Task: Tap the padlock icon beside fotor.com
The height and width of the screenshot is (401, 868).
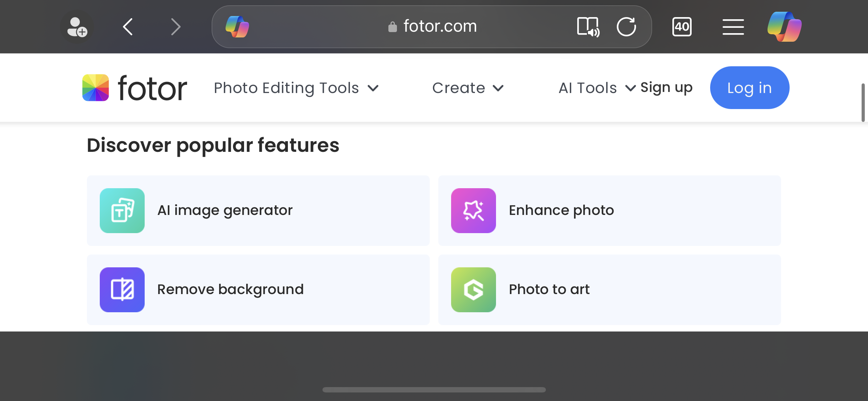Action: coord(392,27)
